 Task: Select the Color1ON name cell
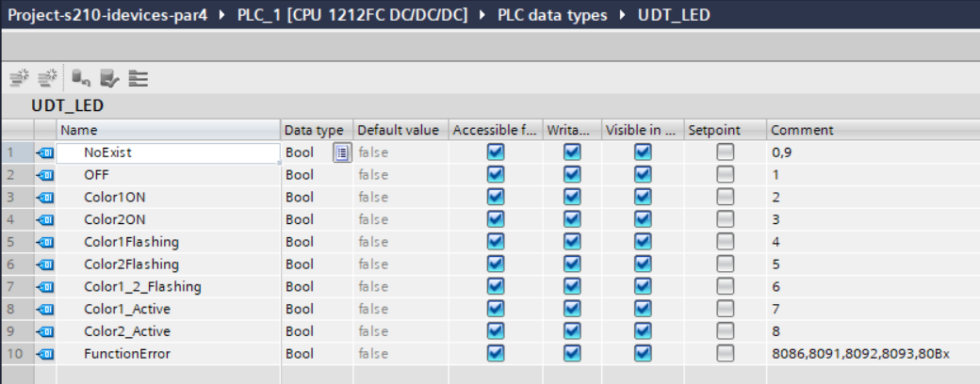[168, 198]
